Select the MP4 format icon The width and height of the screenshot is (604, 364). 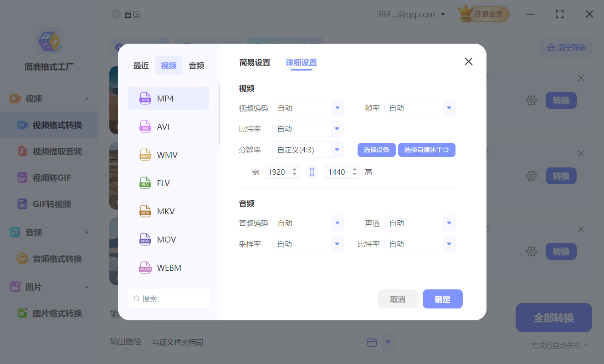pyautogui.click(x=145, y=98)
